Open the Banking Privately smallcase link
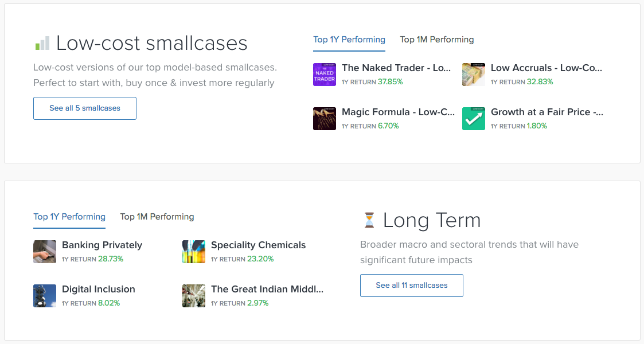 [x=102, y=245]
